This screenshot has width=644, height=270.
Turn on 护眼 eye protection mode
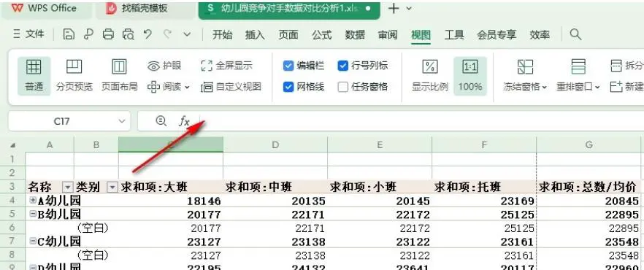tap(164, 66)
